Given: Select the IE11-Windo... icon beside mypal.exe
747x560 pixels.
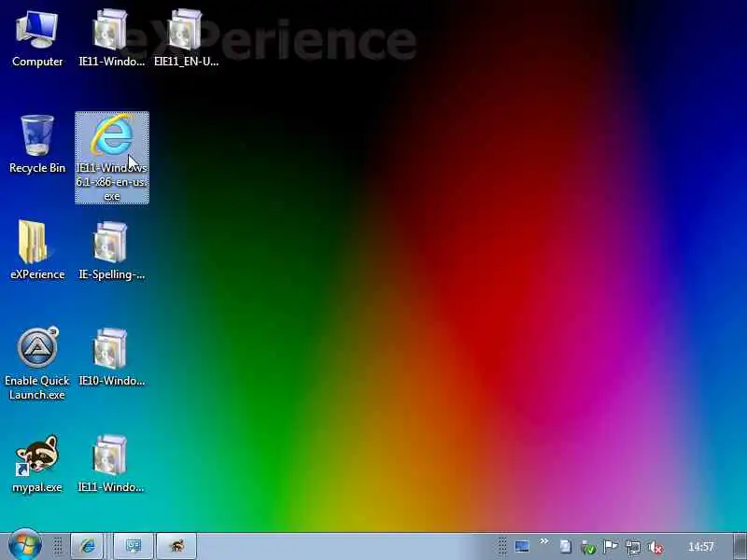Looking at the screenshot, I should pos(111,463).
